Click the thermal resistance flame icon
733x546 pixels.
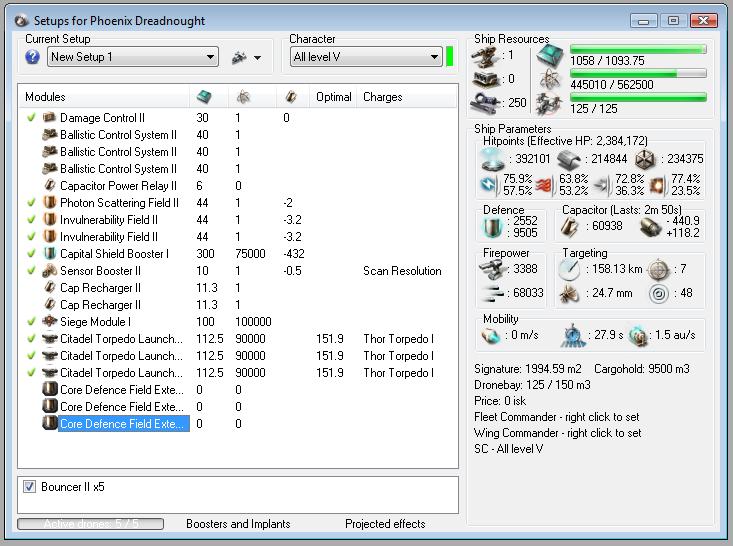pos(543,185)
